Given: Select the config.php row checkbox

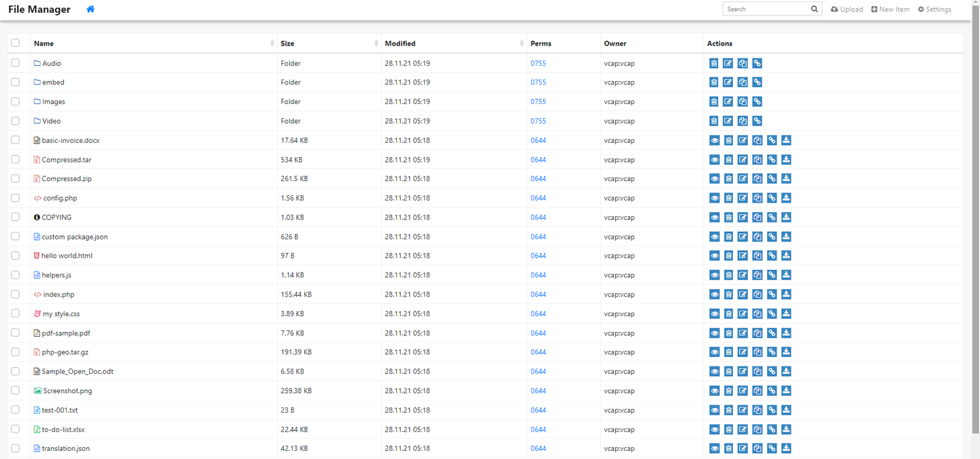Looking at the screenshot, I should click(16, 198).
